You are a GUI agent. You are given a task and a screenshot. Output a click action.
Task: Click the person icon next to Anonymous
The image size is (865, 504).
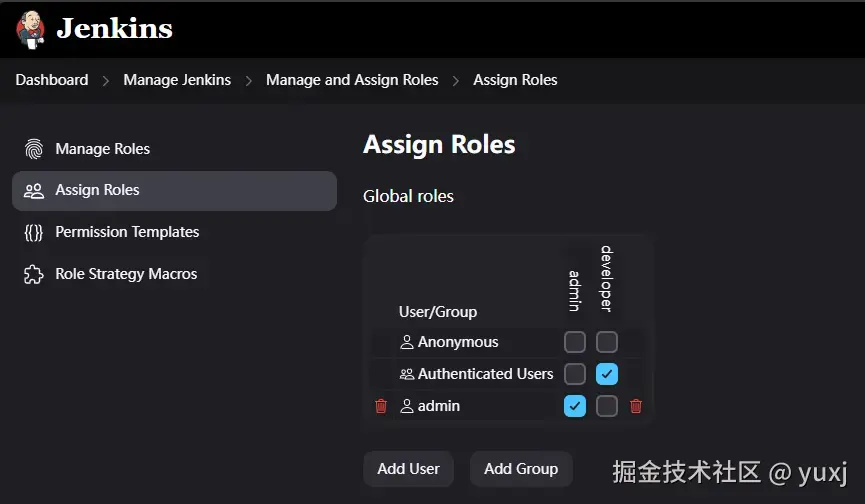407,342
